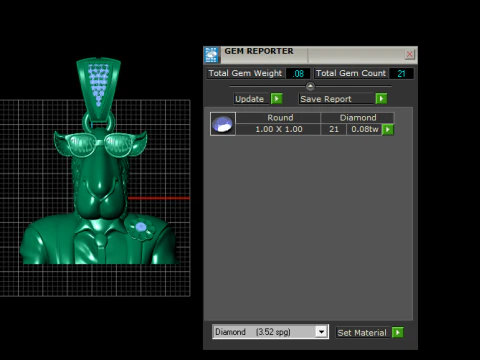Click the Save Report label

click(336, 99)
